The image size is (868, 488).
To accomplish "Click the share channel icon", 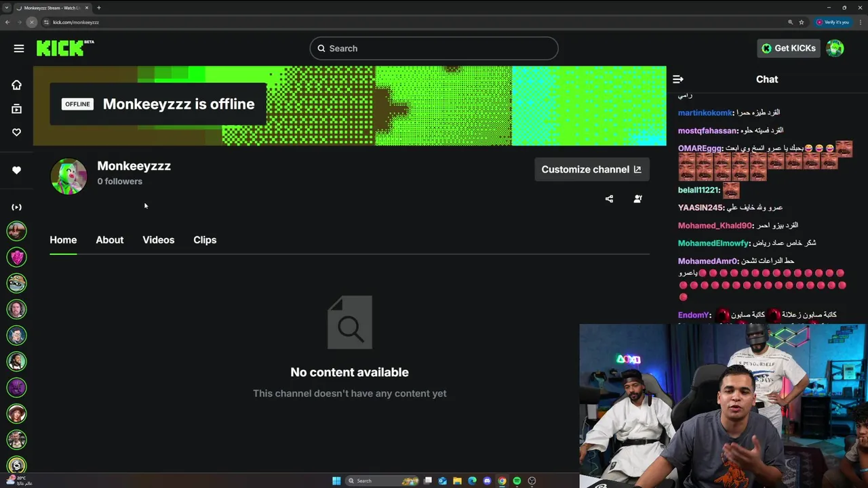I will (x=609, y=199).
